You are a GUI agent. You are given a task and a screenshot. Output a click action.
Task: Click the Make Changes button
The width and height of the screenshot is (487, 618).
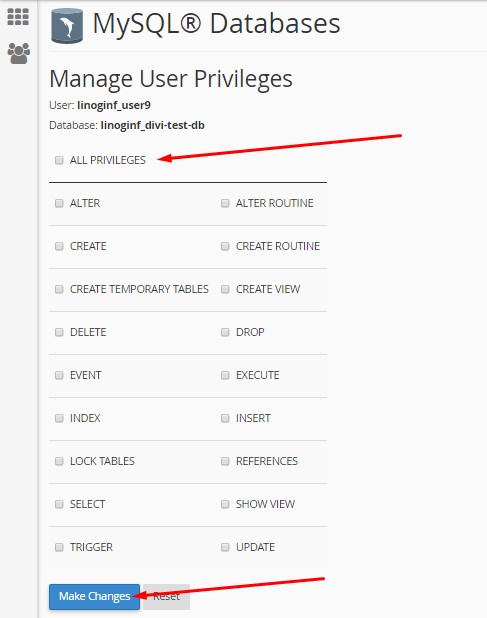pyautogui.click(x=95, y=596)
